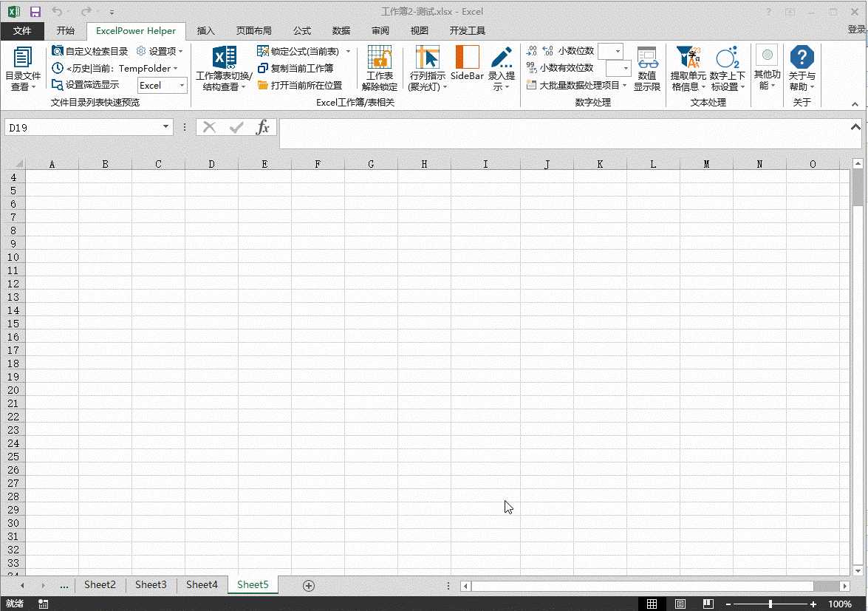The image size is (868, 611).
Task: Select the Sheet3 tab
Action: 151,585
